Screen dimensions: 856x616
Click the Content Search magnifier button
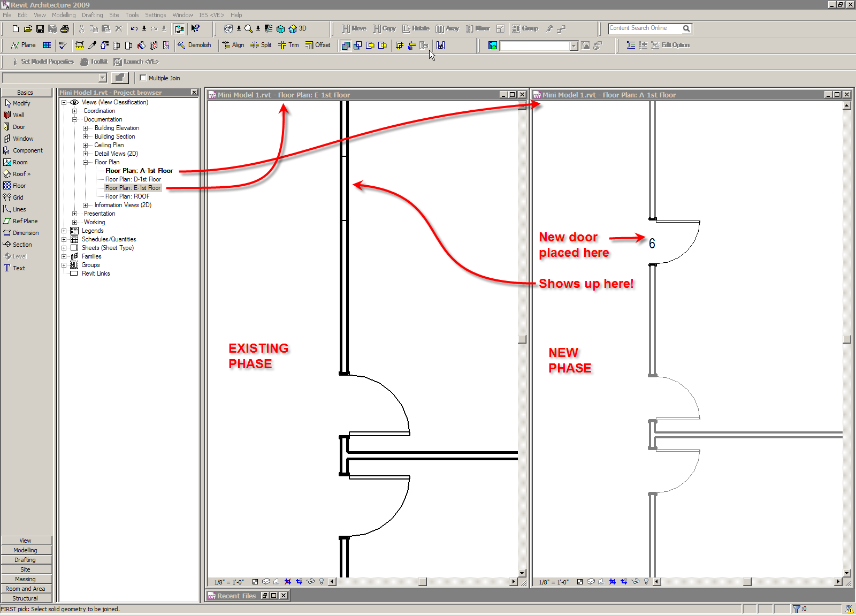point(686,28)
